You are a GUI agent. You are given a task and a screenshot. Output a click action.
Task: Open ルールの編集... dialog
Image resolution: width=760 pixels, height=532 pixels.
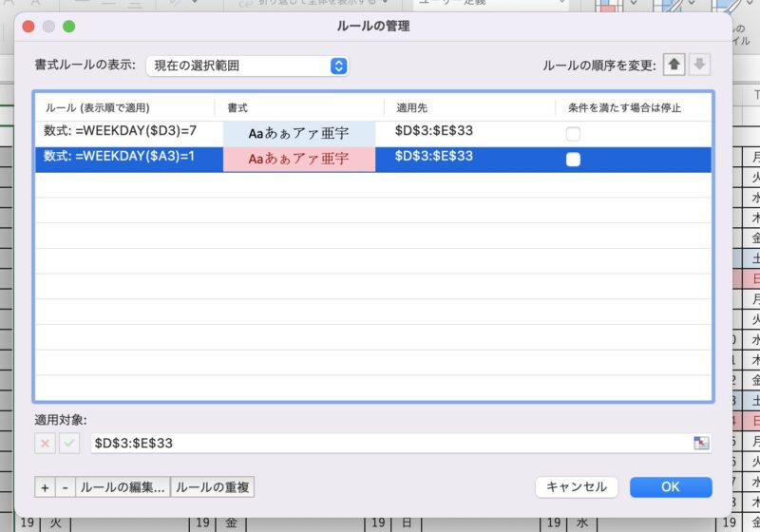pyautogui.click(x=123, y=487)
